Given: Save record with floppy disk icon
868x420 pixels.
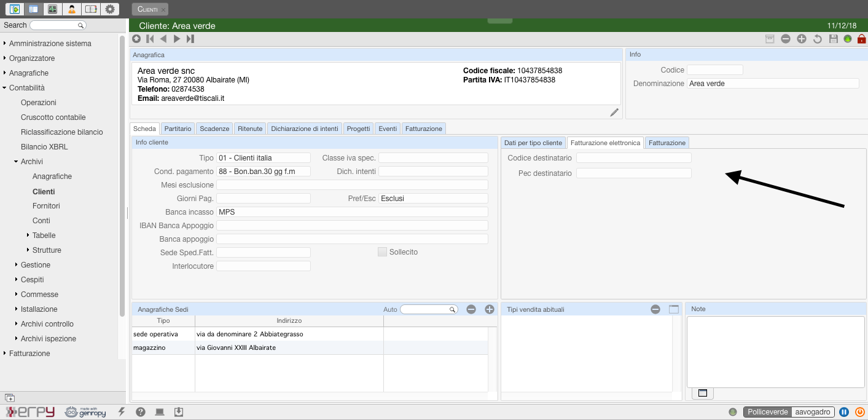Looking at the screenshot, I should pos(834,39).
